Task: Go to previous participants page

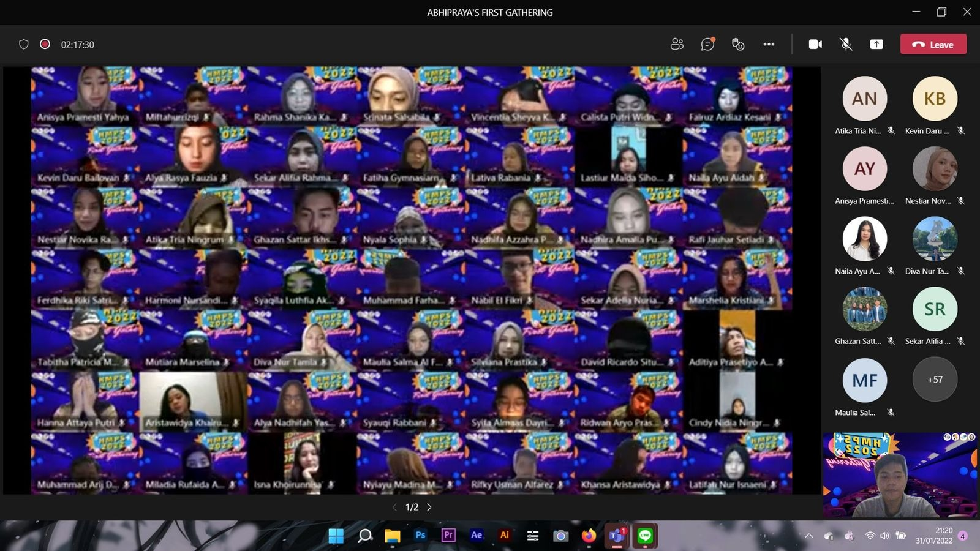Action: click(394, 507)
